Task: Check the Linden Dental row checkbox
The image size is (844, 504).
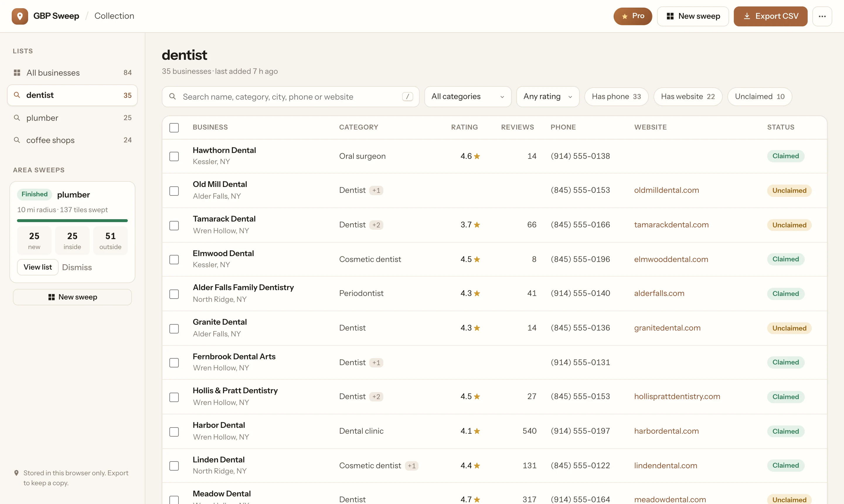Action: pyautogui.click(x=174, y=466)
